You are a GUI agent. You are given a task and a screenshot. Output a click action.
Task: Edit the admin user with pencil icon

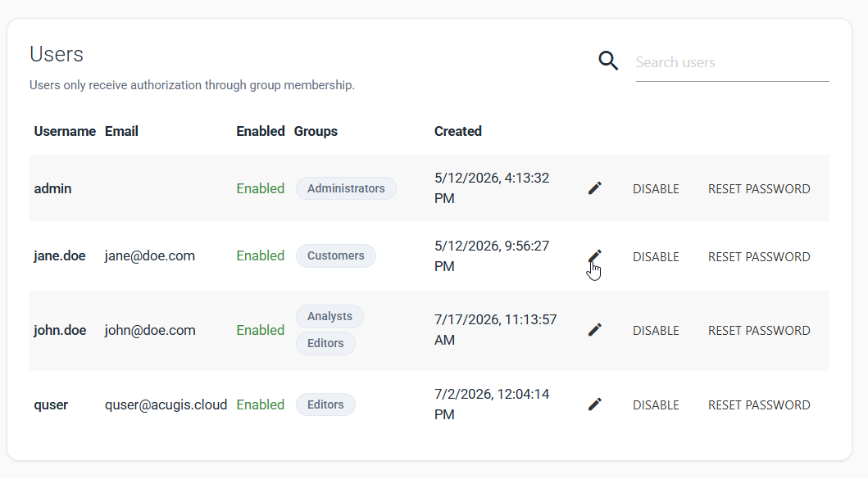point(594,188)
